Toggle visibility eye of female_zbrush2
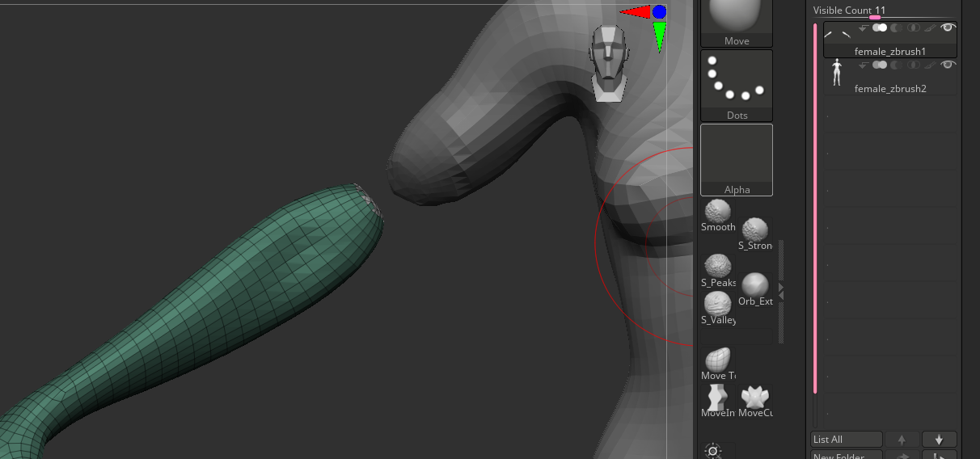This screenshot has width=980, height=459. pos(948,65)
